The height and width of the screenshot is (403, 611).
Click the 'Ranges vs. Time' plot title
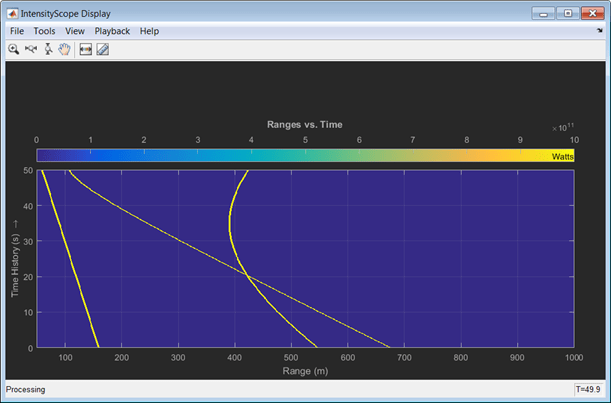(x=305, y=125)
